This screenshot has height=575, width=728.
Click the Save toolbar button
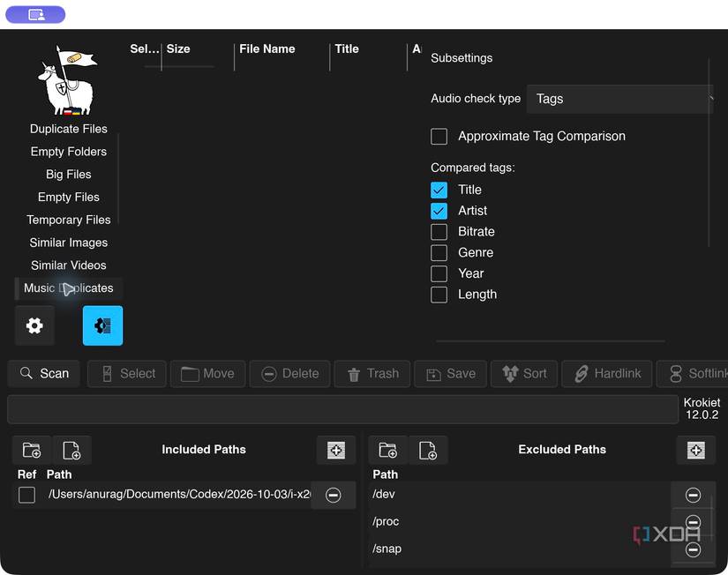pyautogui.click(x=451, y=374)
